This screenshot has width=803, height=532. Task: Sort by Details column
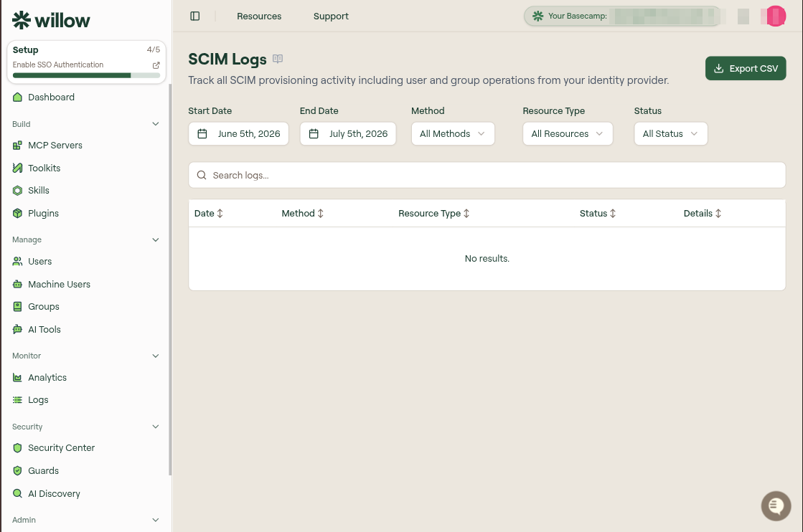tap(702, 214)
